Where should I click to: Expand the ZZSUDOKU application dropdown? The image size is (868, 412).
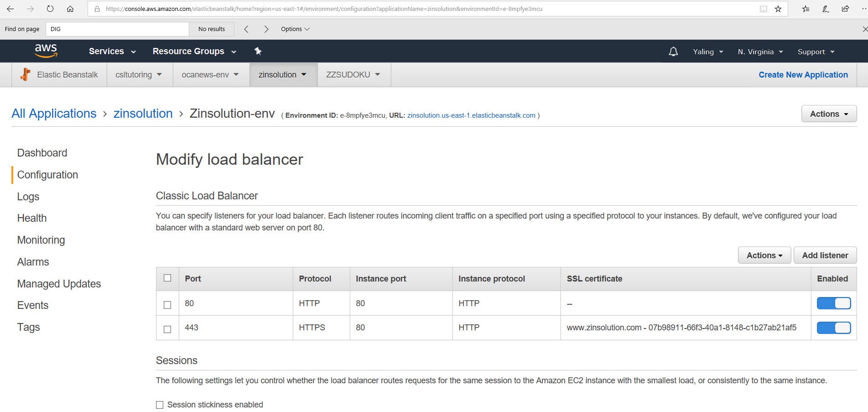[353, 75]
